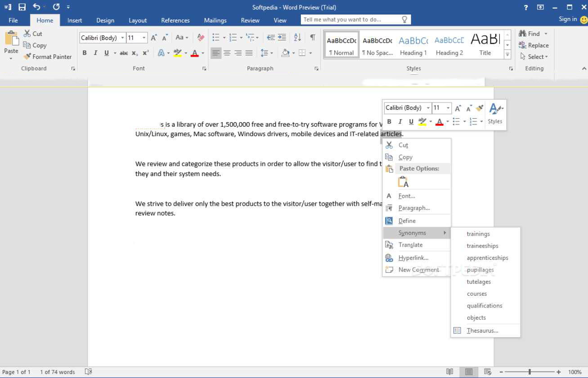Open the ribbon font size dropdown
Viewport: 588px width, 378px height.
[x=144, y=38]
